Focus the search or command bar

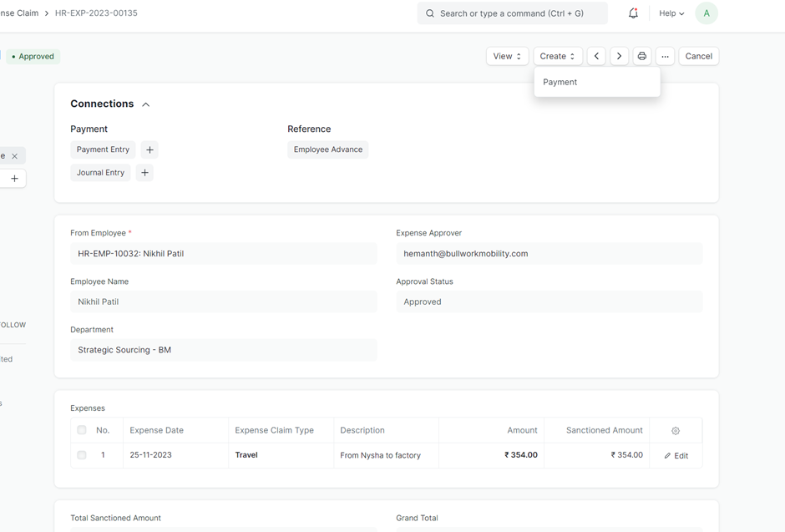[x=512, y=13]
